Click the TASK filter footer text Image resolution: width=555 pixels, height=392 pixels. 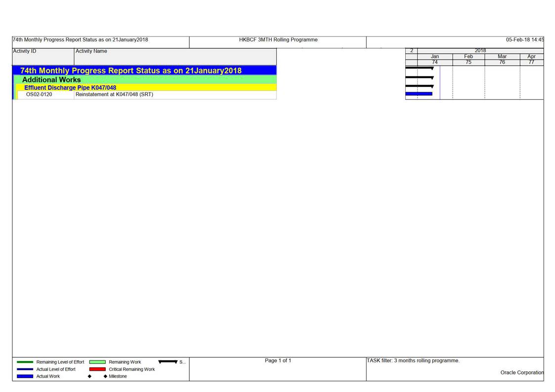413,360
